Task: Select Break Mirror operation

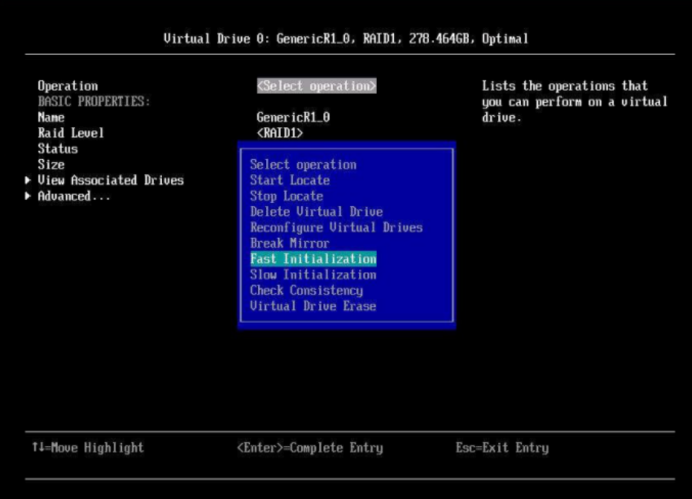Action: (289, 243)
